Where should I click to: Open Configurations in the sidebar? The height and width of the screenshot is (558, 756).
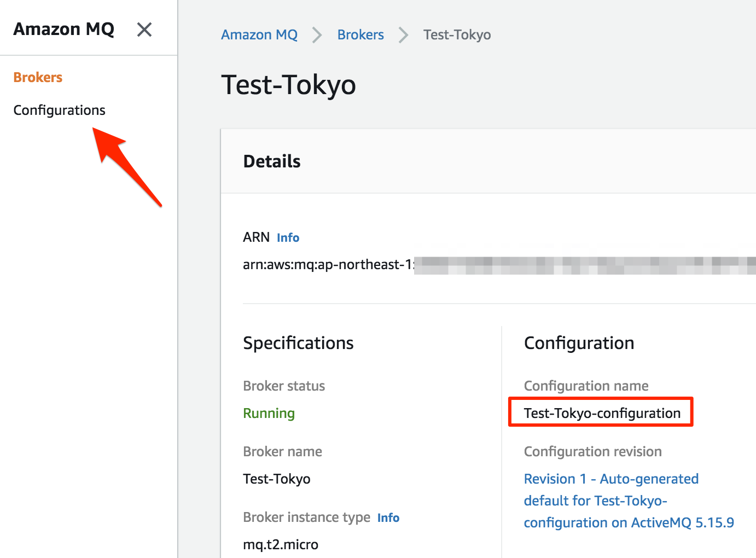[59, 110]
